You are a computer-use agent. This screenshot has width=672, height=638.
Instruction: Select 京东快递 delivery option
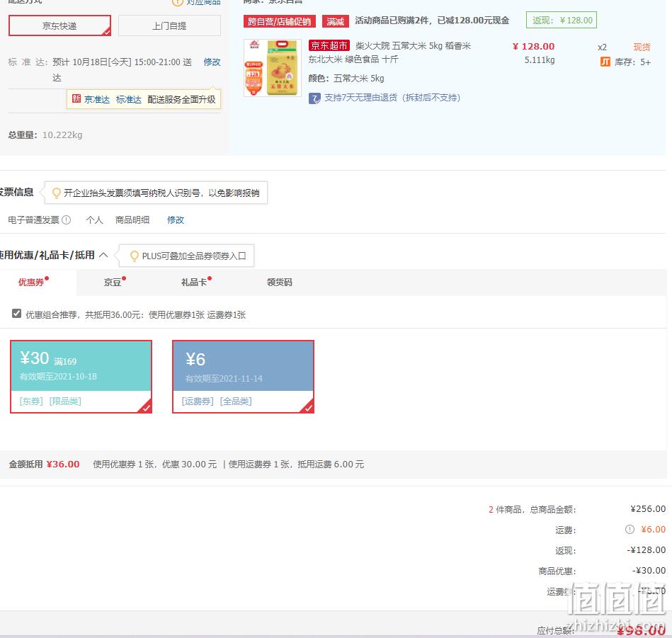click(59, 25)
